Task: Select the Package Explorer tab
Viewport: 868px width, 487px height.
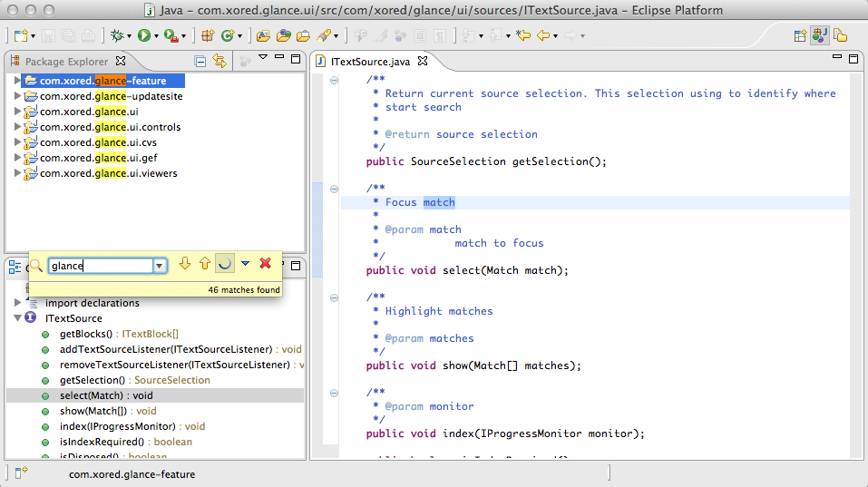Action: [x=66, y=62]
